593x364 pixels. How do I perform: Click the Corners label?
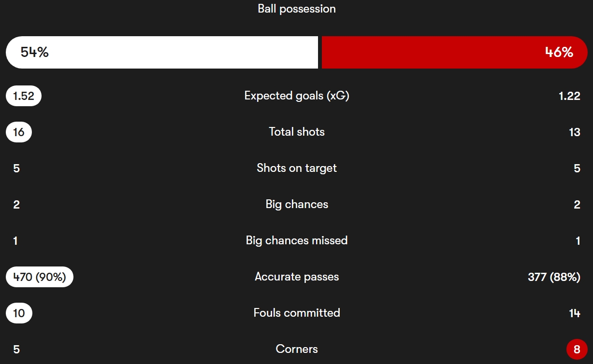[297, 349]
